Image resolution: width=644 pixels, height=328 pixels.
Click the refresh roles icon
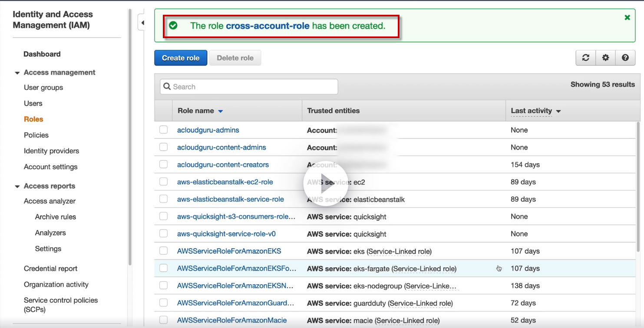585,58
